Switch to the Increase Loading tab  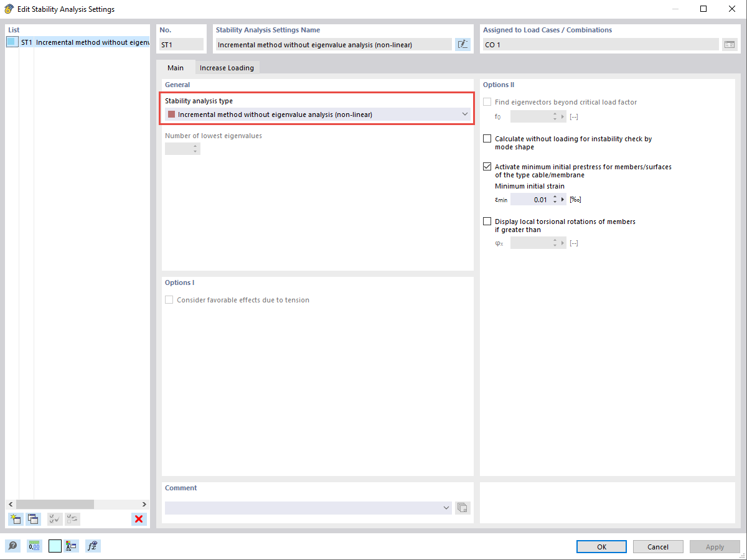[227, 67]
